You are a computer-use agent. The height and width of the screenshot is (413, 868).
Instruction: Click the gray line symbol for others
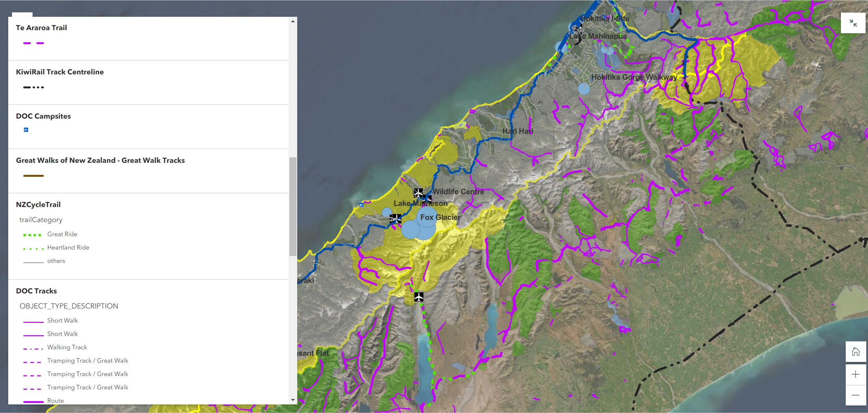tap(34, 262)
